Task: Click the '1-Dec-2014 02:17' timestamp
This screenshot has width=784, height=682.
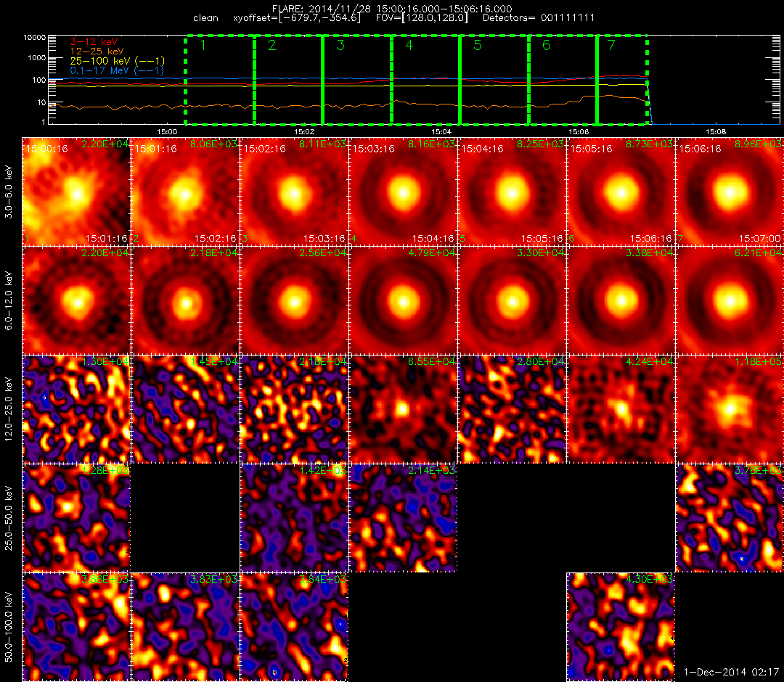Action: 731,672
